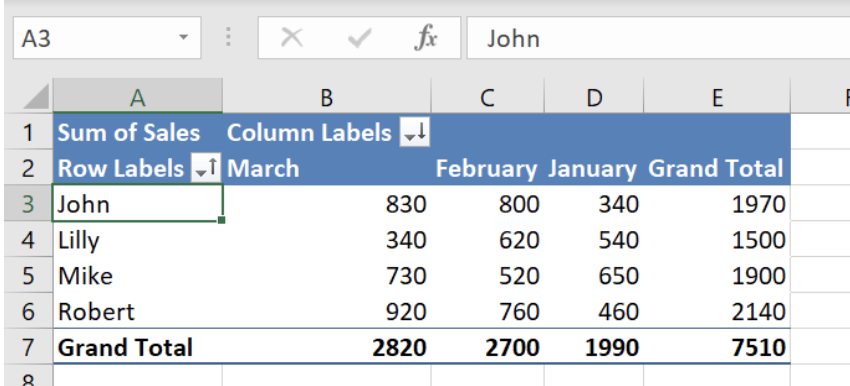Open the Column Labels sort filter dropdown
The image size is (850, 386).
point(415,132)
